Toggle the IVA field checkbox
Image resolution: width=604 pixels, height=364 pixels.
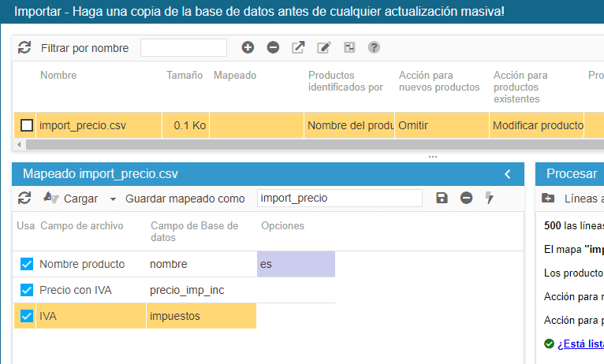[x=27, y=315]
